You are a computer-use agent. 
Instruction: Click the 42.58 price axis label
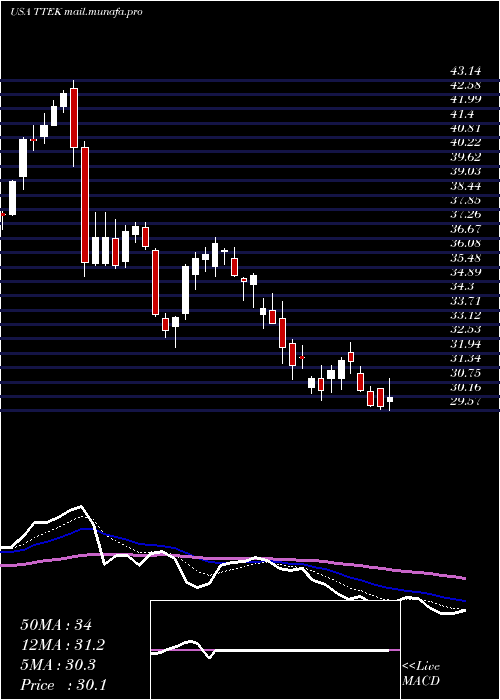coord(464,85)
